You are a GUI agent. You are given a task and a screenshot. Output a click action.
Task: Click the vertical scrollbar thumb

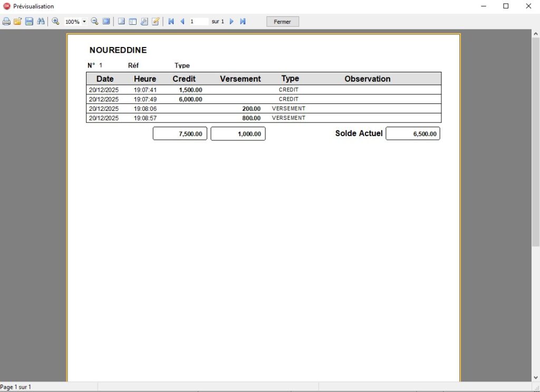535,142
